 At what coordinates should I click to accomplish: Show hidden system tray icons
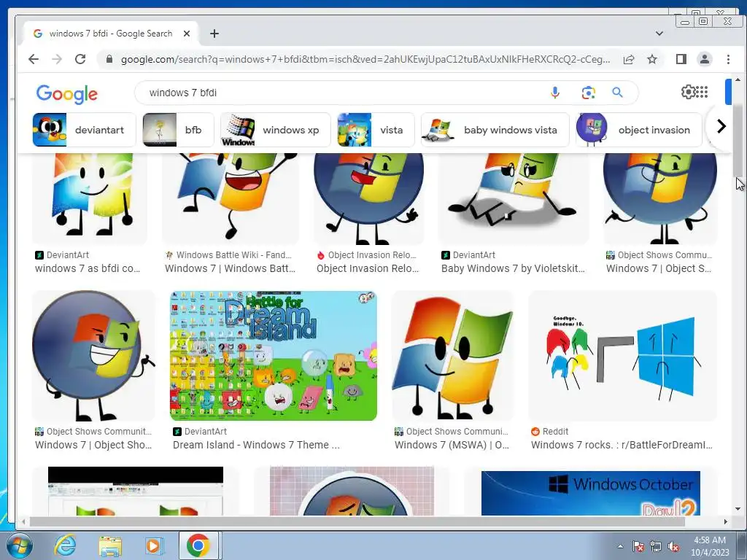pyautogui.click(x=620, y=546)
